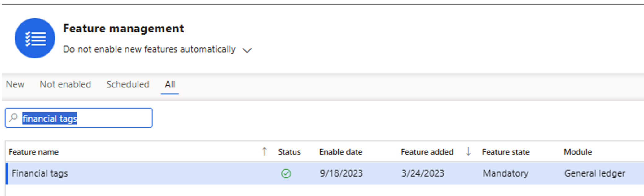644x196 pixels.
Task: Click the Module column header
Action: click(578, 152)
